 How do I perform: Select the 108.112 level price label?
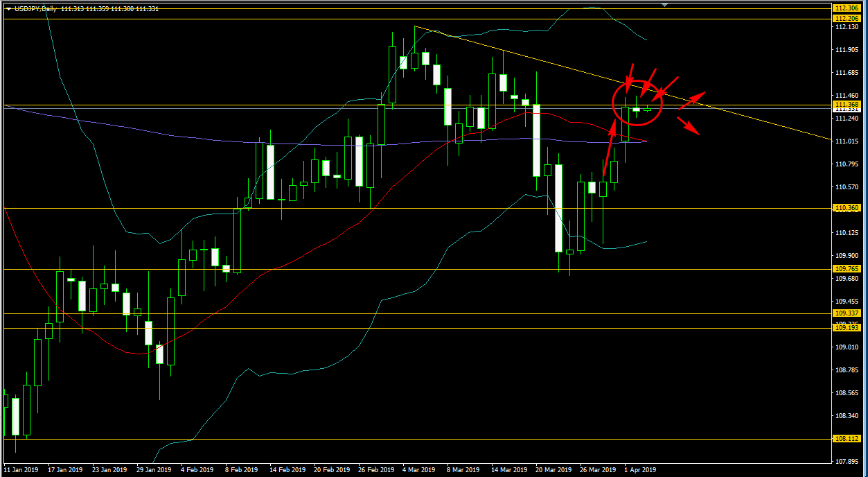(x=847, y=439)
